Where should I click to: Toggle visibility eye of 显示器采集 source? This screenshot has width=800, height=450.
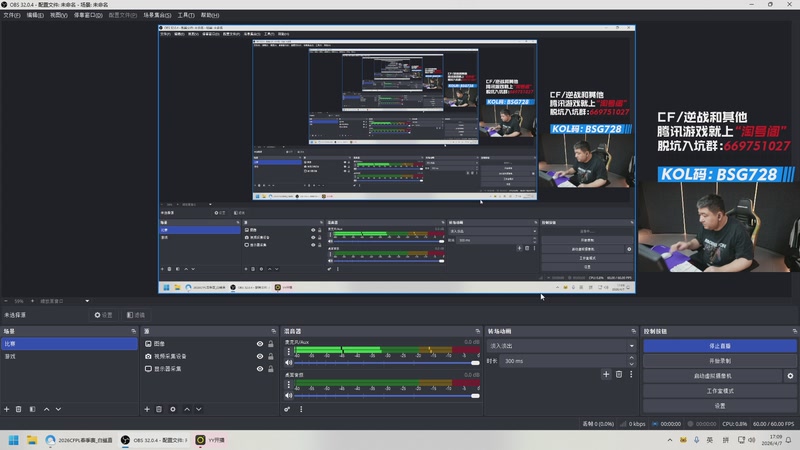(260, 368)
